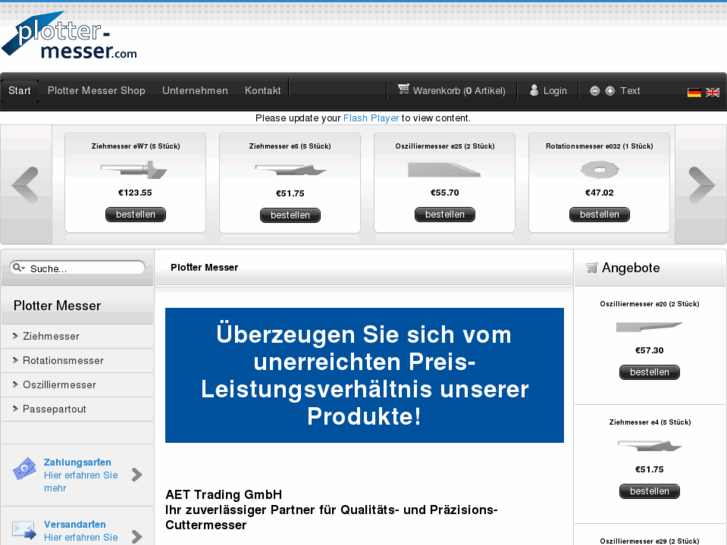Viewport: 727px width, 545px height.
Task: Expand Rotationsmesser category chevron
Action: (x=15, y=360)
